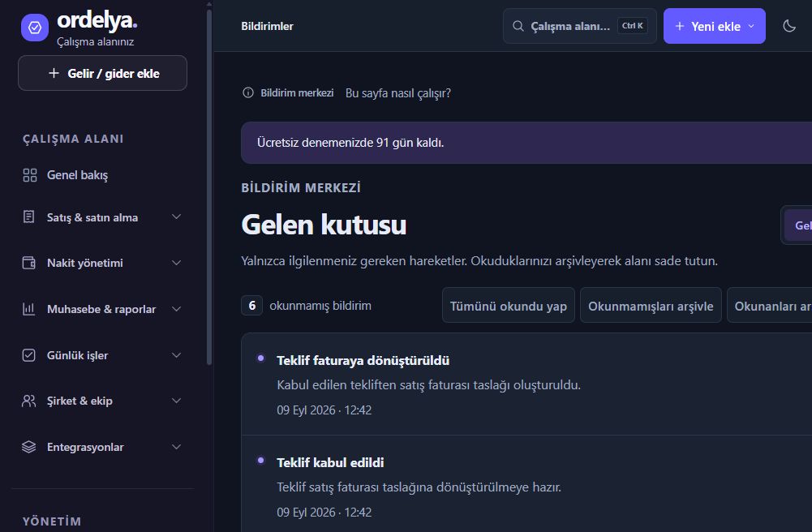Open the Yeni ekle dropdown arrow

(751, 26)
